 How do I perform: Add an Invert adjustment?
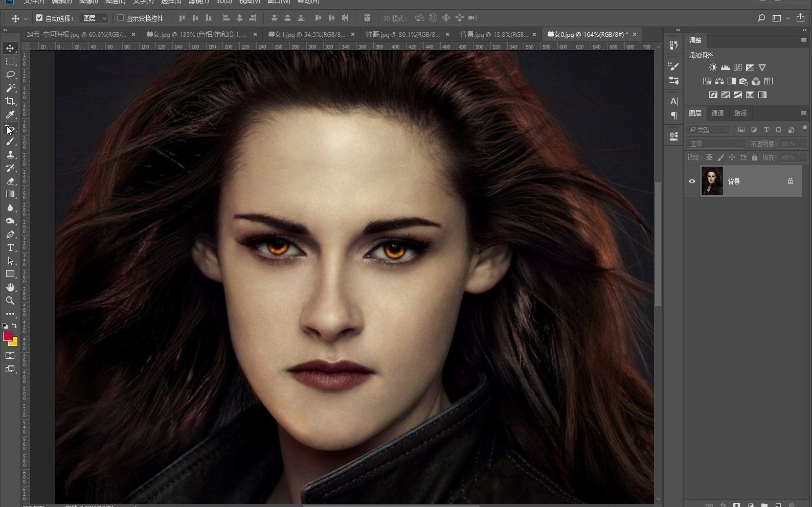point(713,95)
